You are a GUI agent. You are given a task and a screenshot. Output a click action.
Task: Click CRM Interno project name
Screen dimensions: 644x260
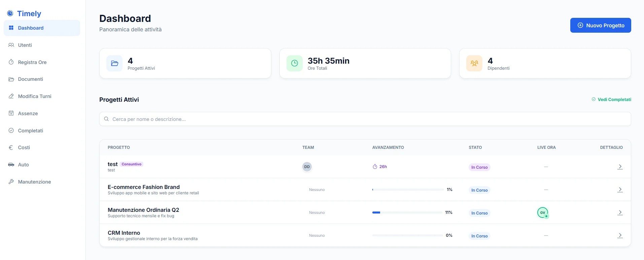124,233
